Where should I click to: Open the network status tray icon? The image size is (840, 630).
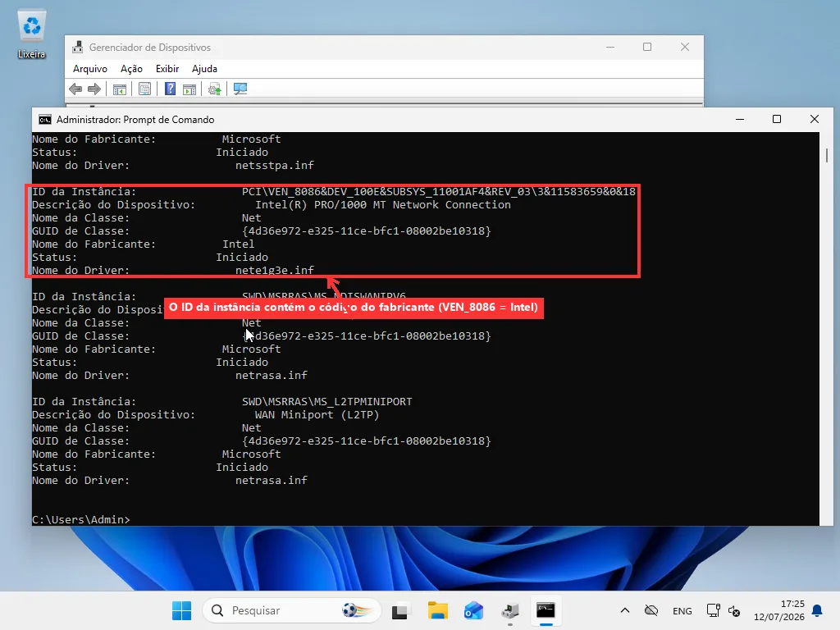click(713, 610)
